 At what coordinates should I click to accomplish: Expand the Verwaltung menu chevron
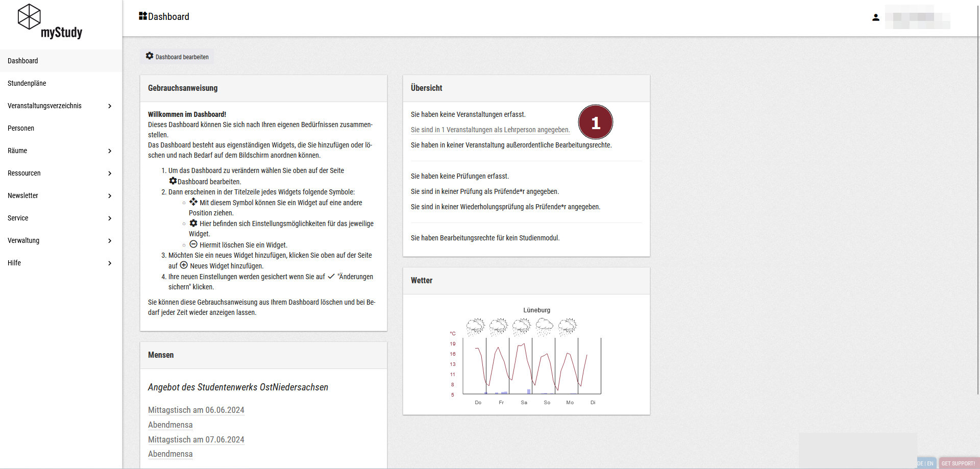(x=110, y=241)
